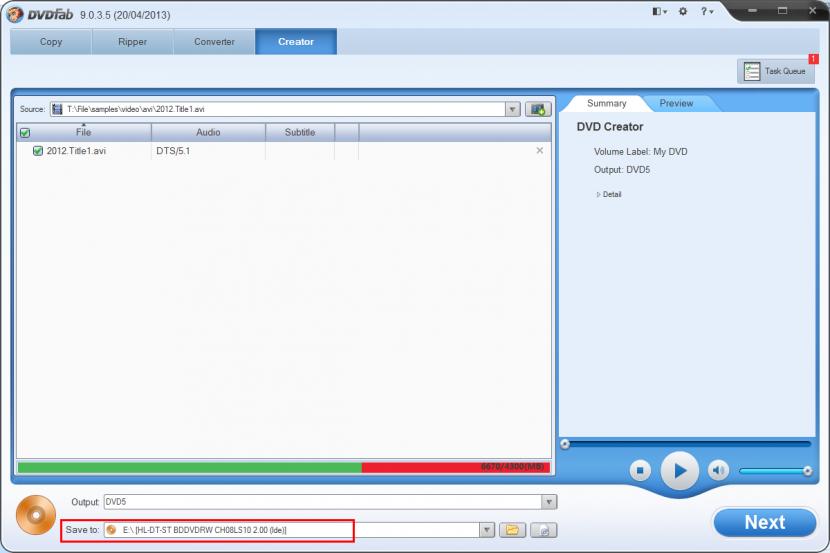Play the preview video

click(680, 470)
